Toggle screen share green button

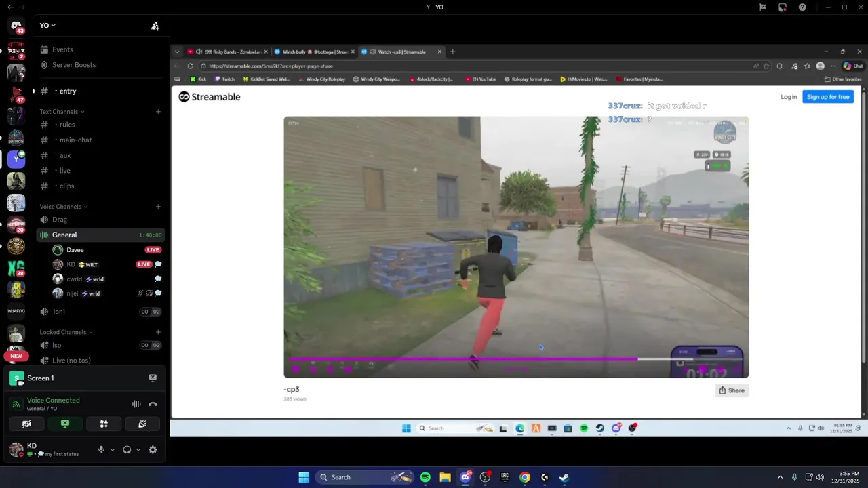[x=65, y=424]
